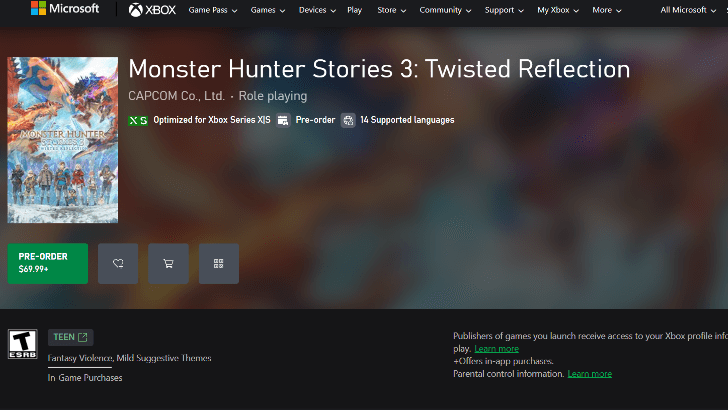Expand the Game Pass dropdown menu
728x410 pixels.
[213, 10]
